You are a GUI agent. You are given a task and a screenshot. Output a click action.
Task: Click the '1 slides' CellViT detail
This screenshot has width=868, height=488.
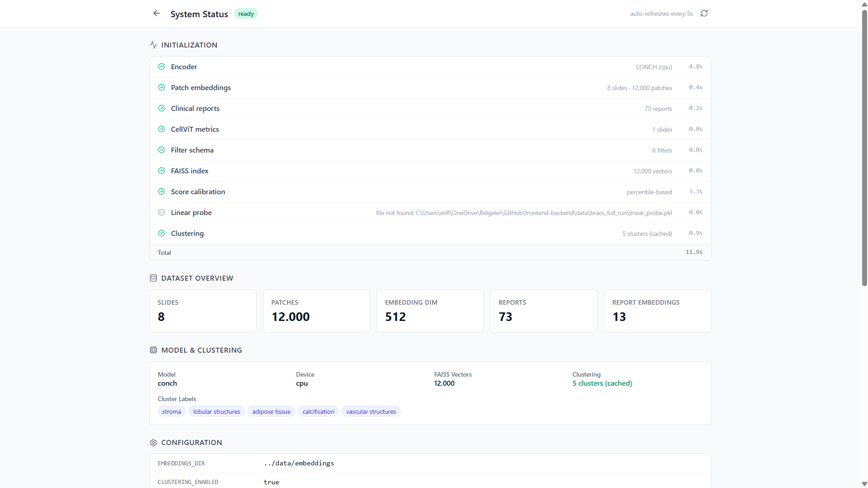(662, 129)
